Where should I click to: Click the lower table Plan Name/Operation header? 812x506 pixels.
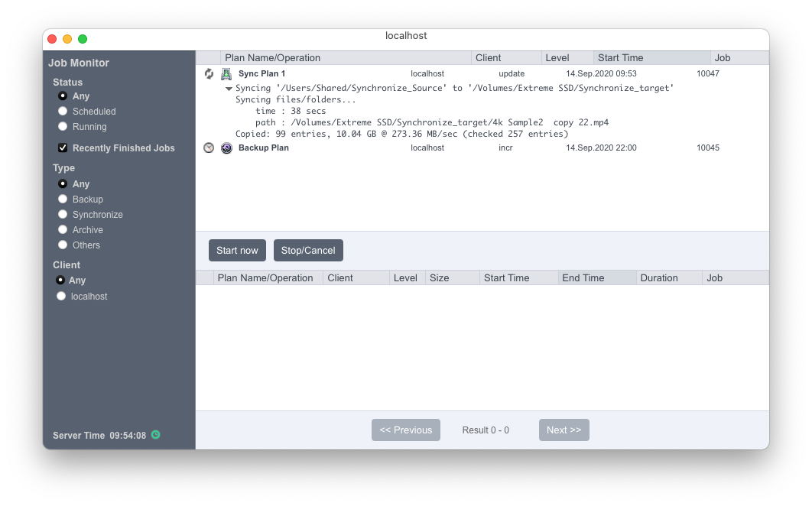pyautogui.click(x=268, y=278)
